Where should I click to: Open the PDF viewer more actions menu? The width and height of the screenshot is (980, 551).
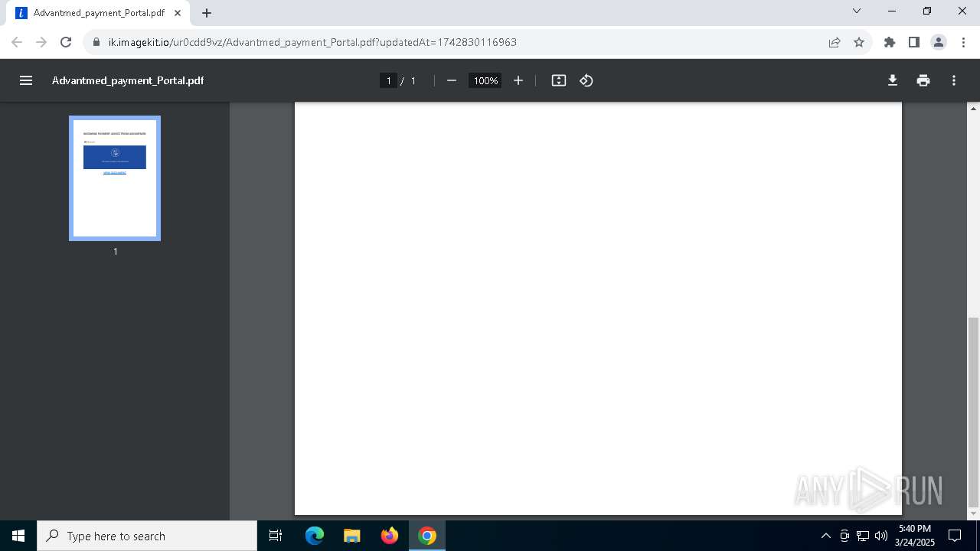[x=954, y=80]
